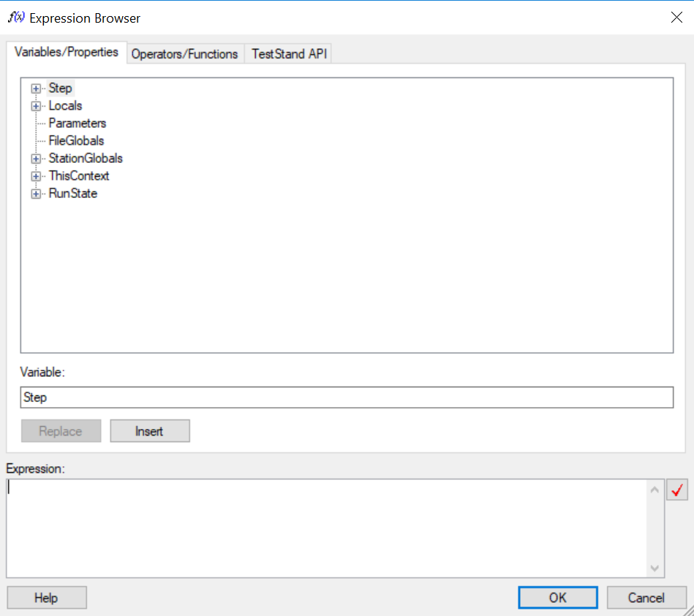Expand the Step tree node
This screenshot has width=694, height=616.
(35, 88)
